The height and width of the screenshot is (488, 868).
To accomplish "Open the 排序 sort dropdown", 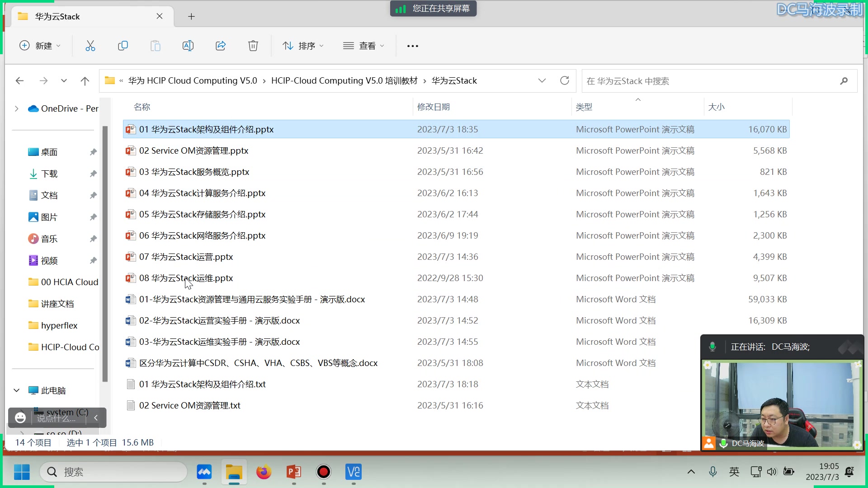I will tap(303, 46).
